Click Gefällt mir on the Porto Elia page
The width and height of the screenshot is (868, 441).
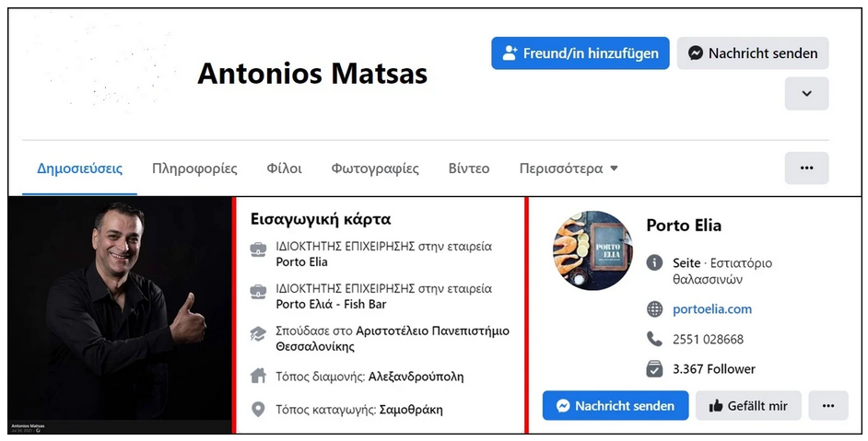coord(748,405)
